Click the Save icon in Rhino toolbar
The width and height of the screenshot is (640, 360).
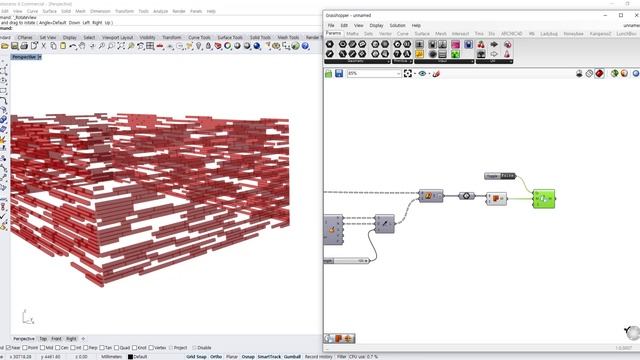tap(15, 46)
